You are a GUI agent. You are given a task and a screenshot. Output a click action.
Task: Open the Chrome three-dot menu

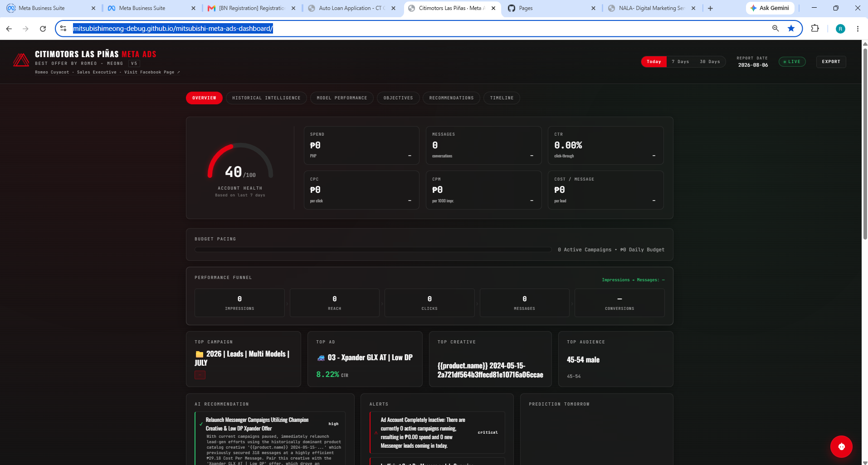(858, 29)
